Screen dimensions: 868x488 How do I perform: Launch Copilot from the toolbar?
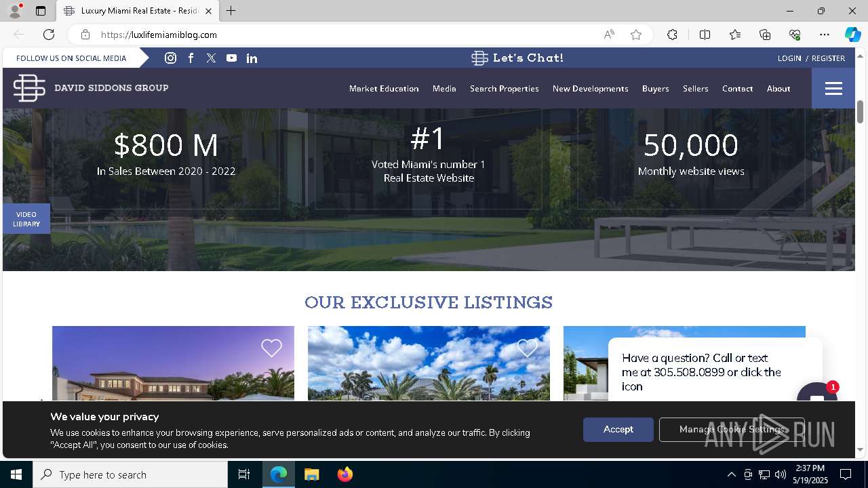[x=852, y=35]
